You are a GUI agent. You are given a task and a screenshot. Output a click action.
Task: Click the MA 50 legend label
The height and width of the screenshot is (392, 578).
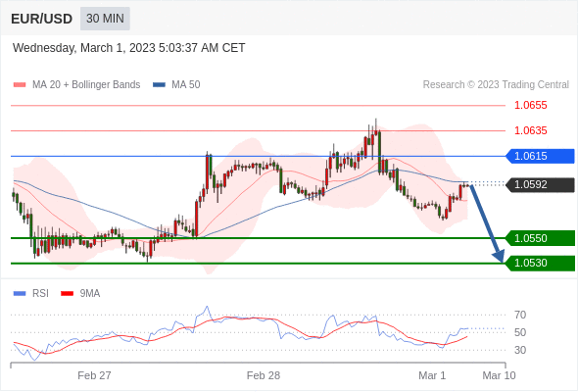click(186, 85)
